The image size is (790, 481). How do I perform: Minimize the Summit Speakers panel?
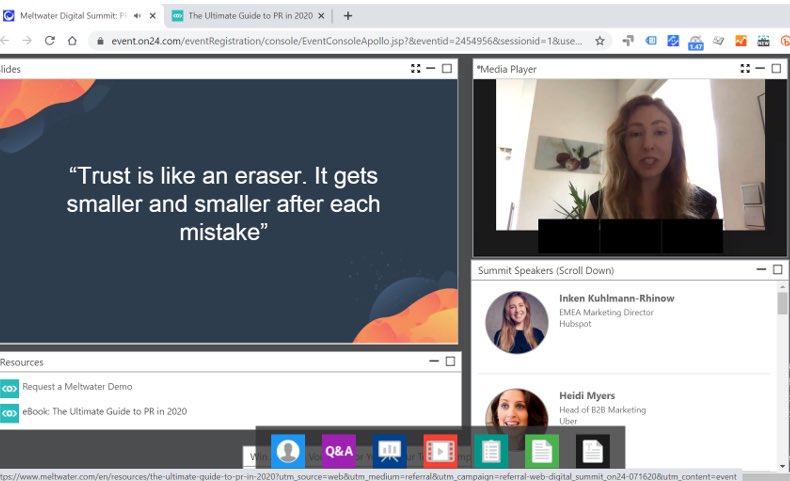(761, 269)
